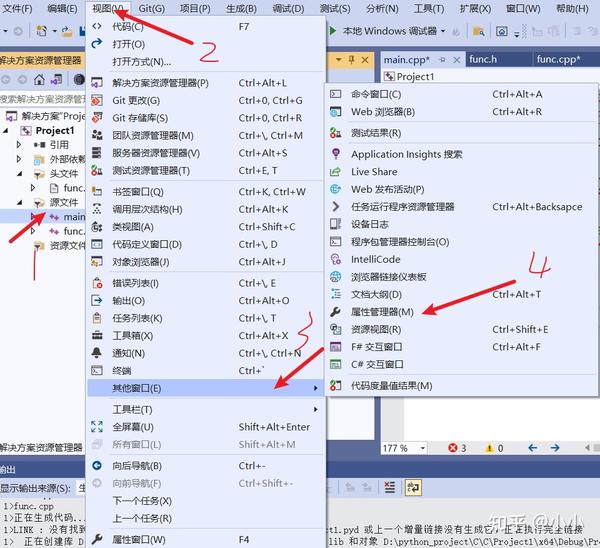Click the Call Hierarchy (调用层次结构) icon
The image size is (600, 548).
click(97, 209)
